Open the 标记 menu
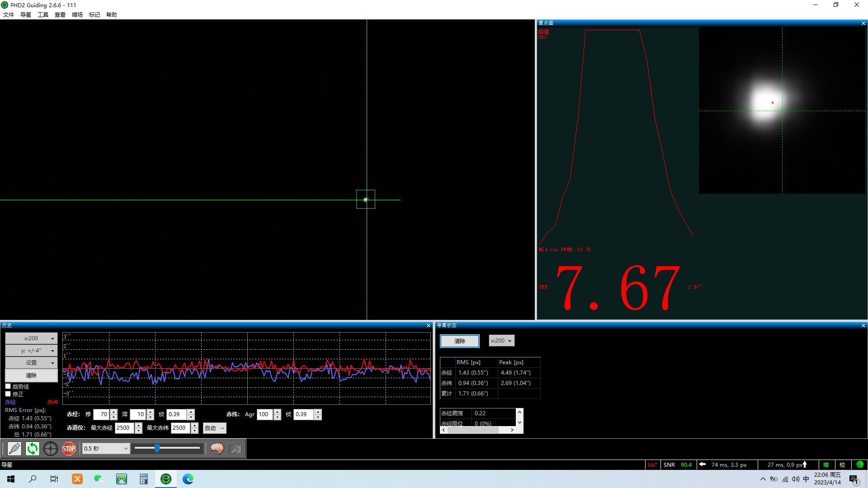Image resolution: width=868 pixels, height=488 pixels. (x=94, y=14)
